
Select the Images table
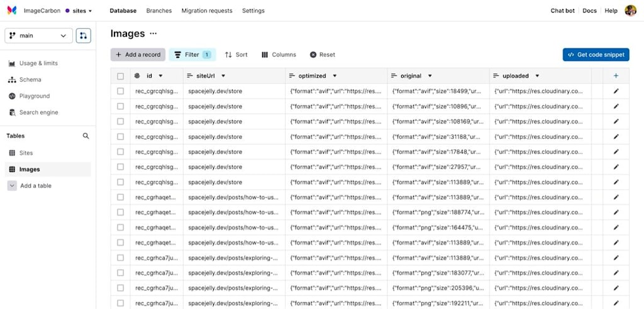click(48, 169)
